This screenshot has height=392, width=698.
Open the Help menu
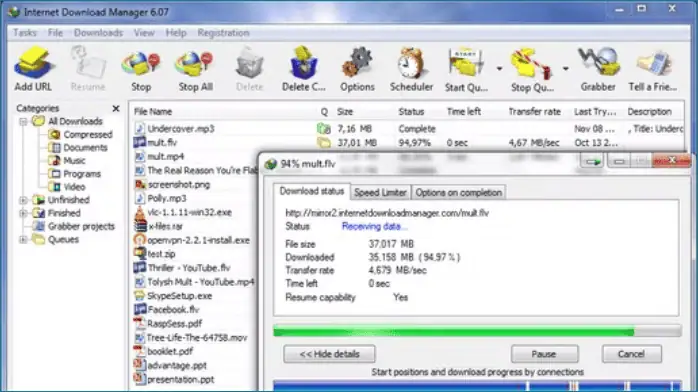coord(176,33)
